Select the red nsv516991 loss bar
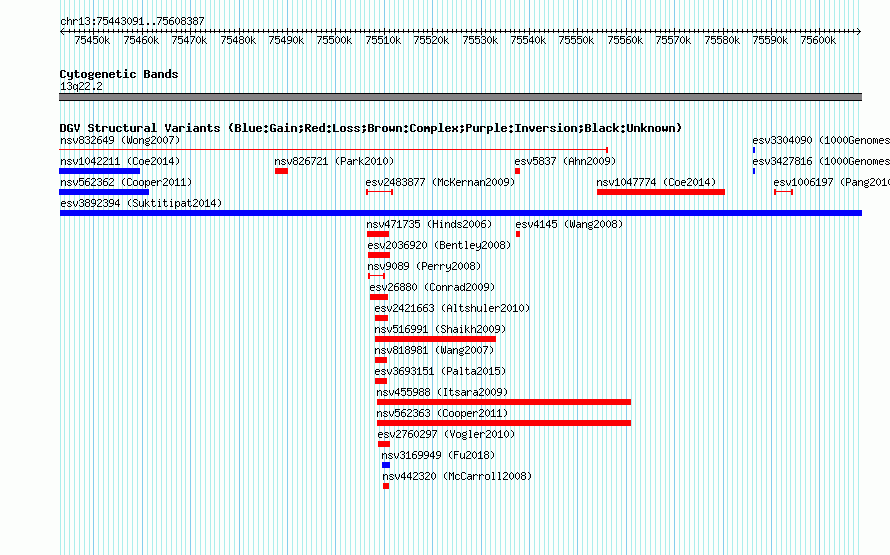 pyautogui.click(x=435, y=339)
